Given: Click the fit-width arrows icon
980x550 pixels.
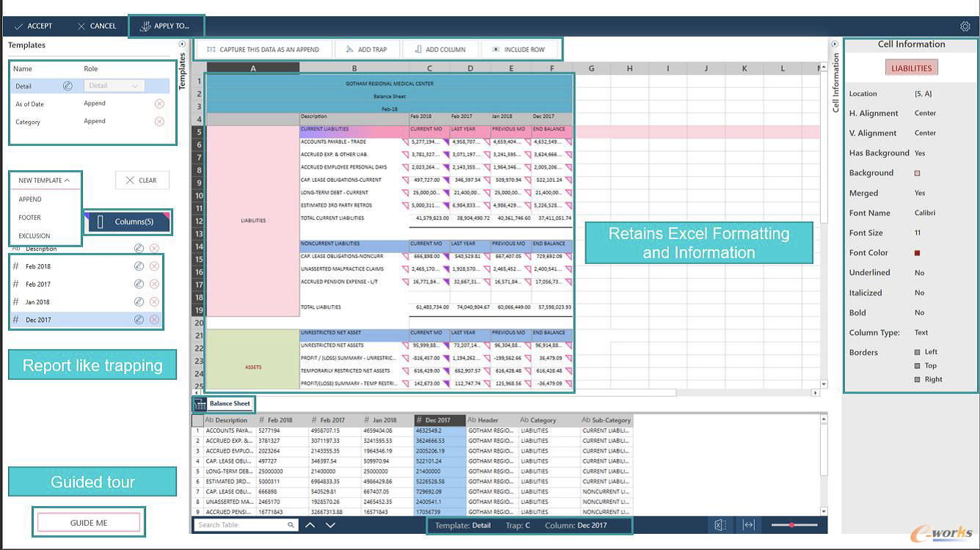Looking at the screenshot, I should 748,524.
